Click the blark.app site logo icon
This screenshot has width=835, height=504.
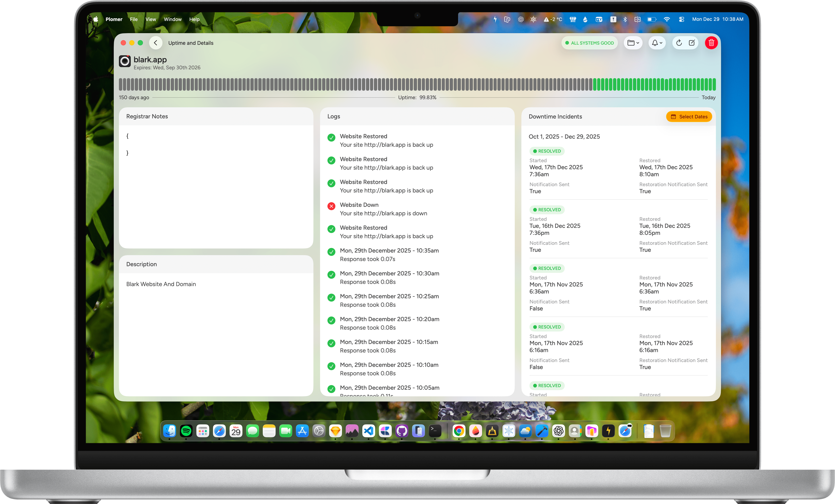coord(125,61)
